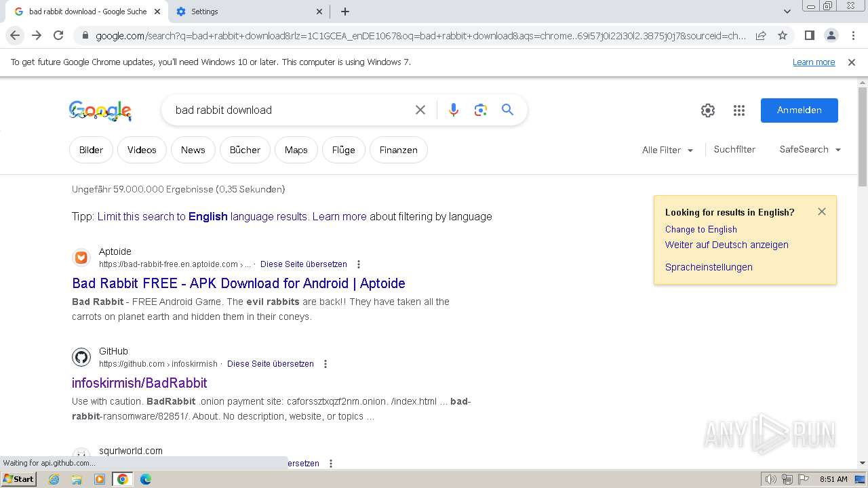Filter results by Maps
The height and width of the screenshot is (488, 868).
tap(296, 150)
